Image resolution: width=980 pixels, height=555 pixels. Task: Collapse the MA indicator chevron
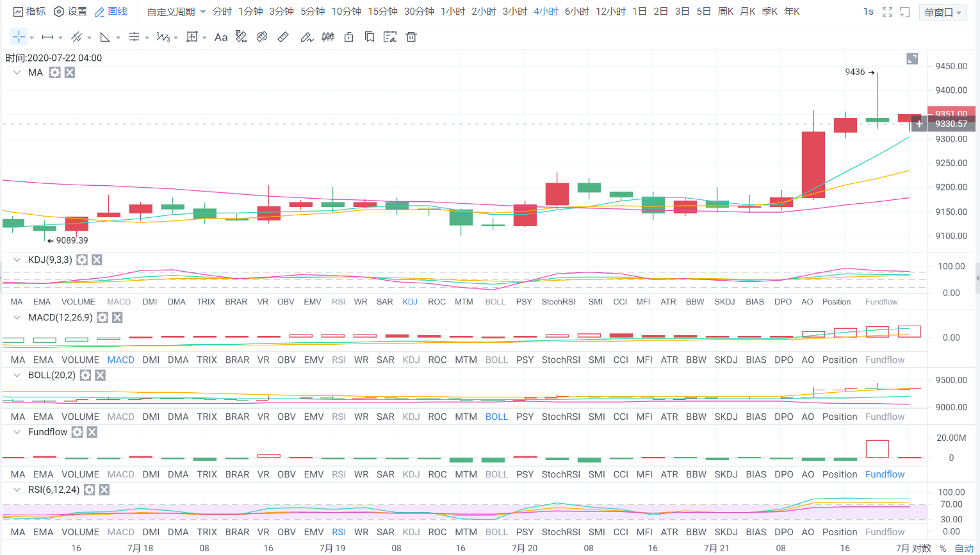click(17, 72)
